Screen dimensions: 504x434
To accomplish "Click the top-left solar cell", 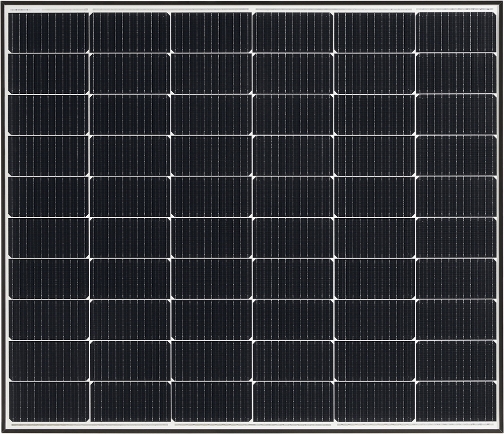I will click(48, 33).
